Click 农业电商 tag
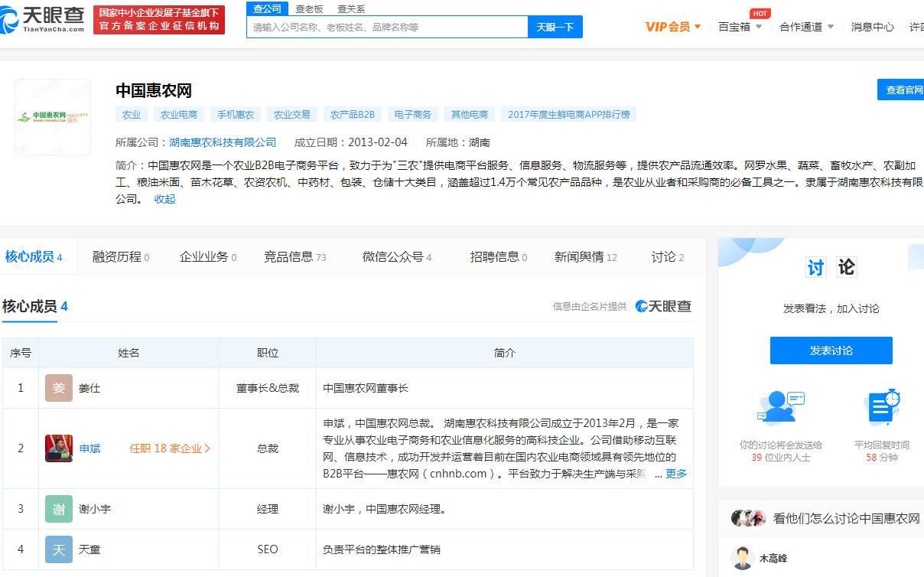Viewport: 924px width, 577px height. (x=178, y=115)
